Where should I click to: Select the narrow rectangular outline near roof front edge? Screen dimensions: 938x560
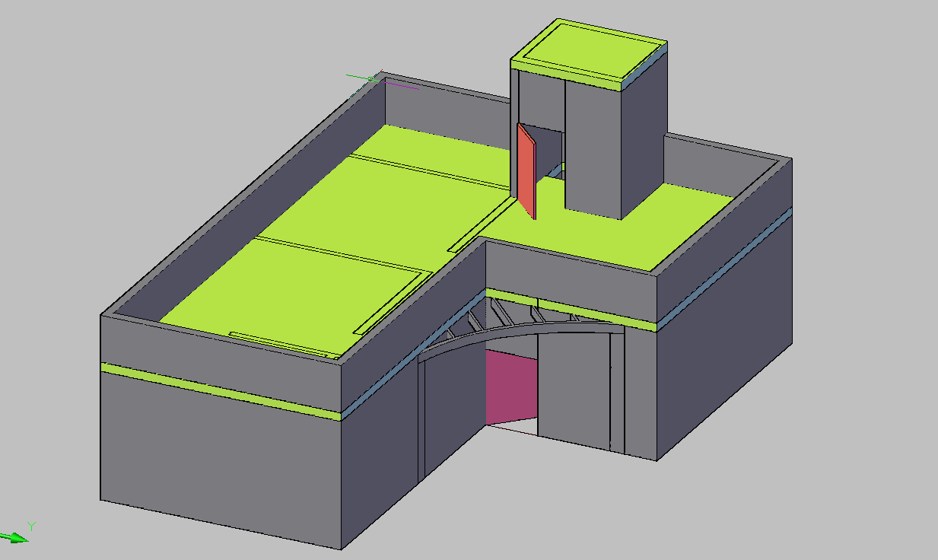click(278, 343)
